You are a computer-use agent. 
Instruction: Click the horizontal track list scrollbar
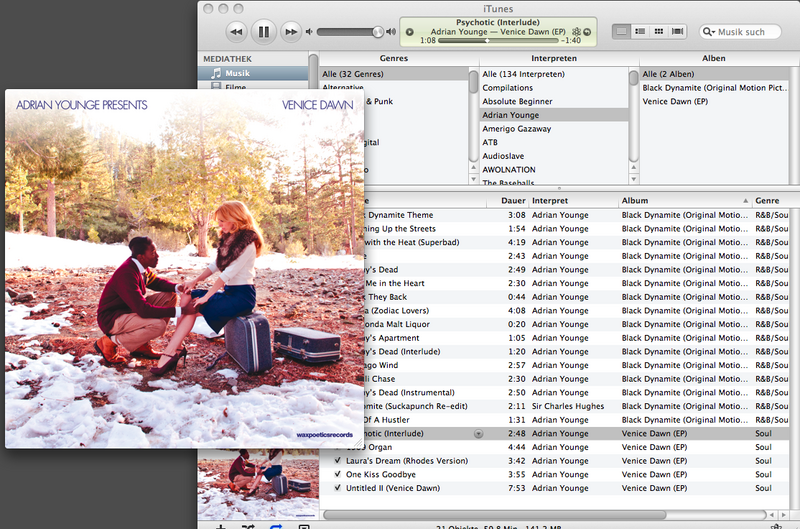click(494, 515)
